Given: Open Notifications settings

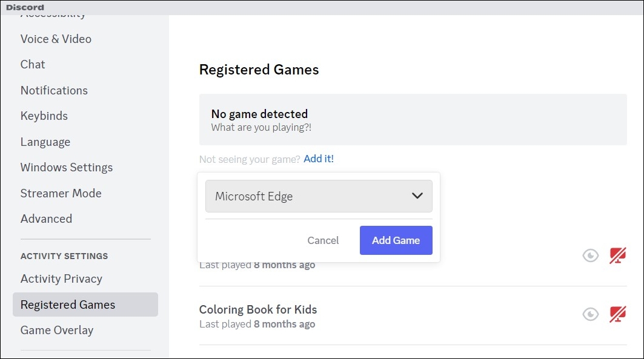Looking at the screenshot, I should 54,90.
